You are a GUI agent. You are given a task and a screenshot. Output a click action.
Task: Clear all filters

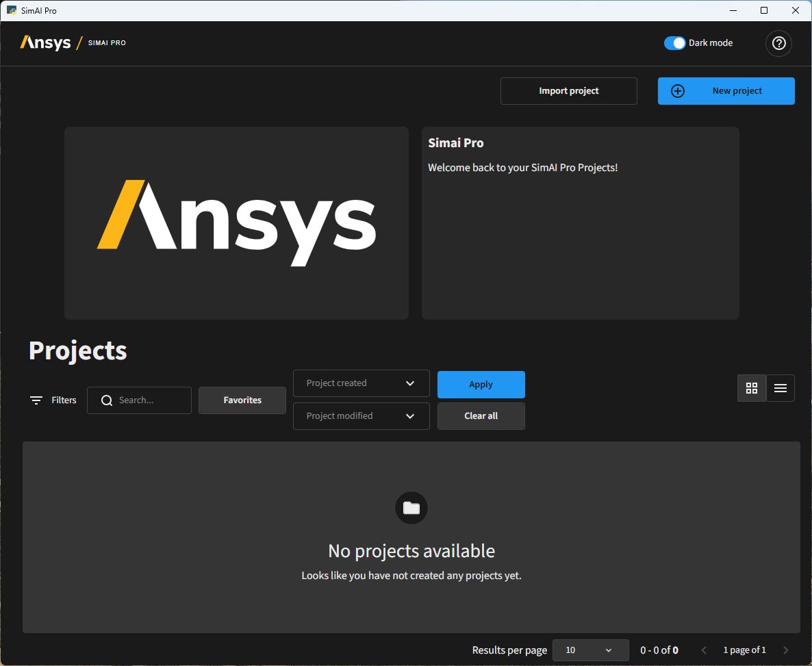tap(481, 416)
